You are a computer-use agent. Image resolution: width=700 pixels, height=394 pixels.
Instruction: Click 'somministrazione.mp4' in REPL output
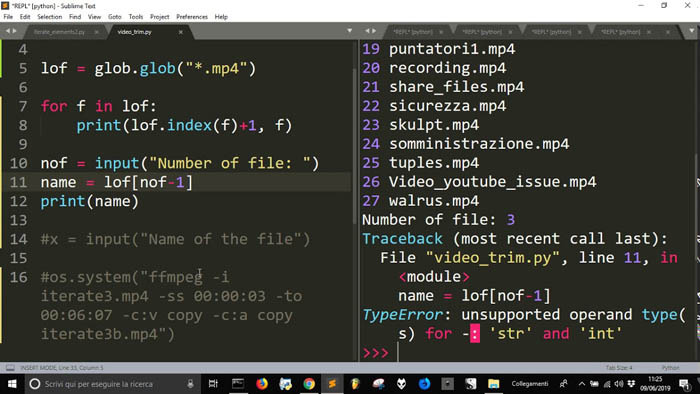coord(479,144)
